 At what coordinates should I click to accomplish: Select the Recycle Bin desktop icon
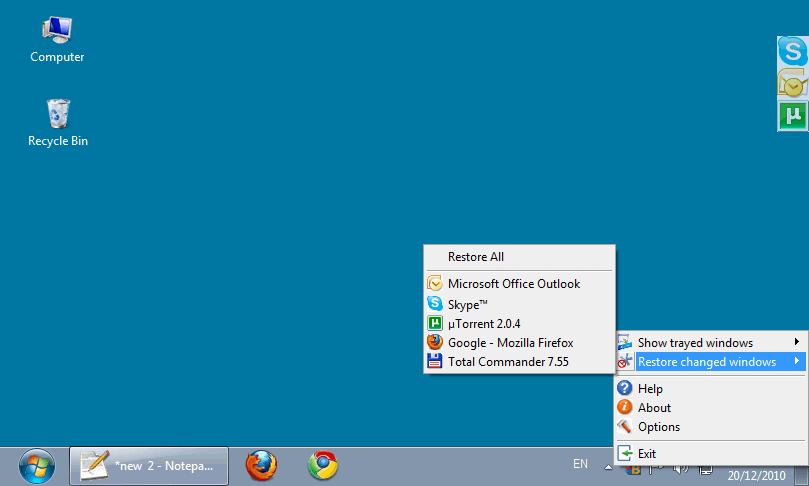coord(57,123)
